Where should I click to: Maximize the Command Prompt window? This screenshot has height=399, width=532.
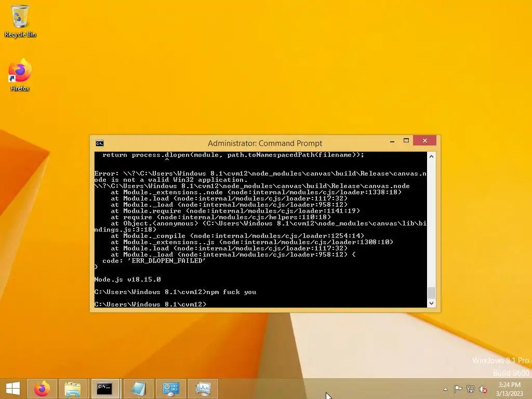point(406,140)
